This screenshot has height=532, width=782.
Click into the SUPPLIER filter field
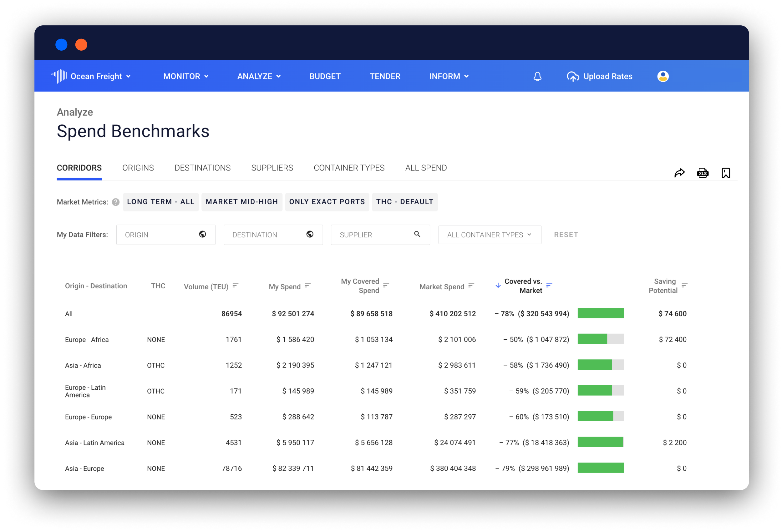point(380,235)
